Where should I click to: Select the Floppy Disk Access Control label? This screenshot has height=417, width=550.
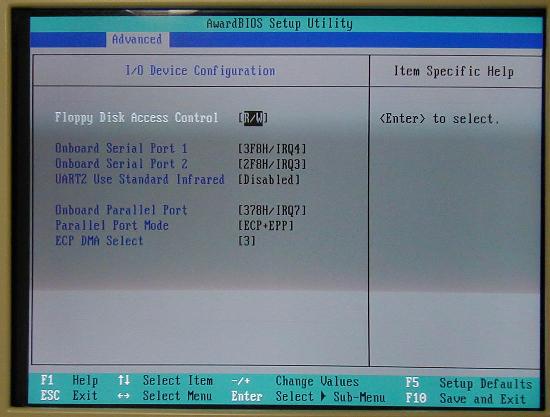pyautogui.click(x=136, y=118)
